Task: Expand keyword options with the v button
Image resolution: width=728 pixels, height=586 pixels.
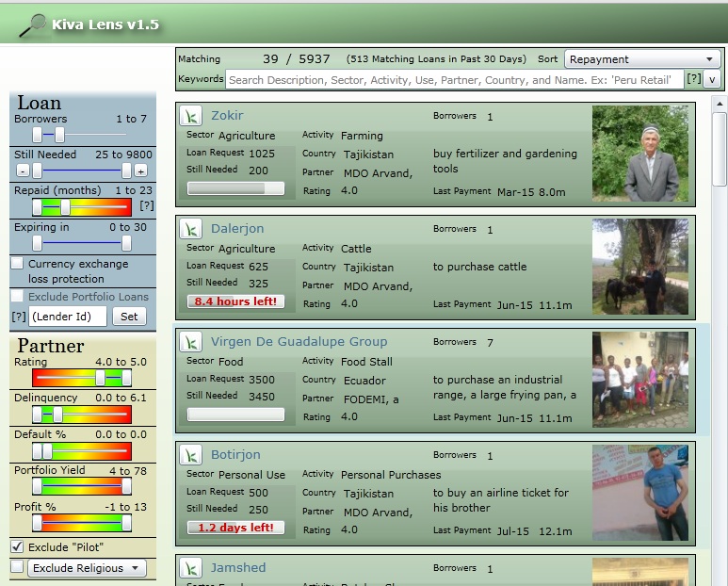Action: point(712,80)
